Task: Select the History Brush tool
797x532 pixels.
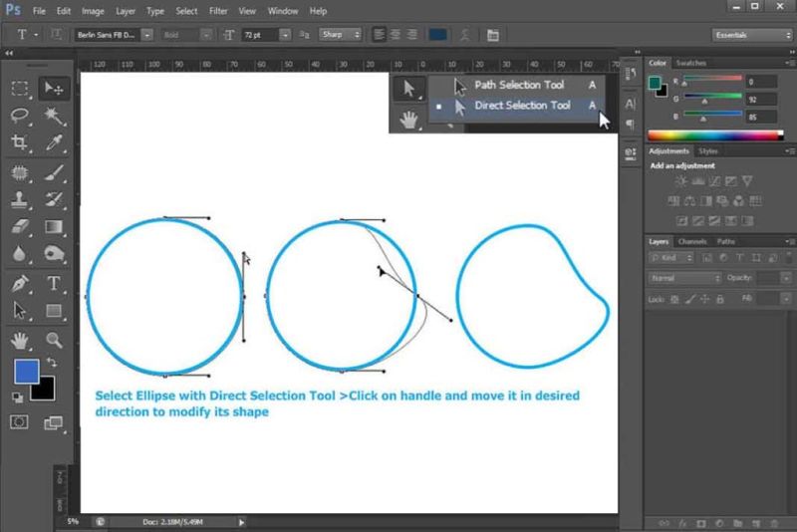Action: (x=54, y=199)
